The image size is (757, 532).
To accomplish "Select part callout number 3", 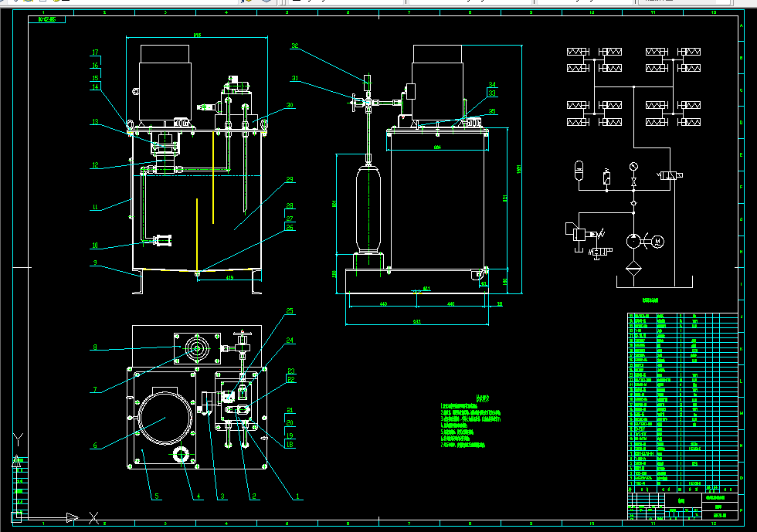I will point(222,496).
